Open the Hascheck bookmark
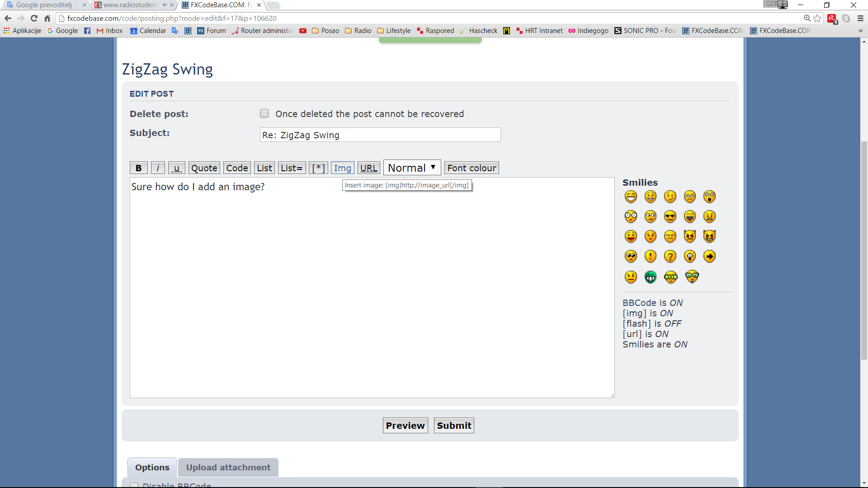Screen dimensions: 868x488 tap(478, 31)
